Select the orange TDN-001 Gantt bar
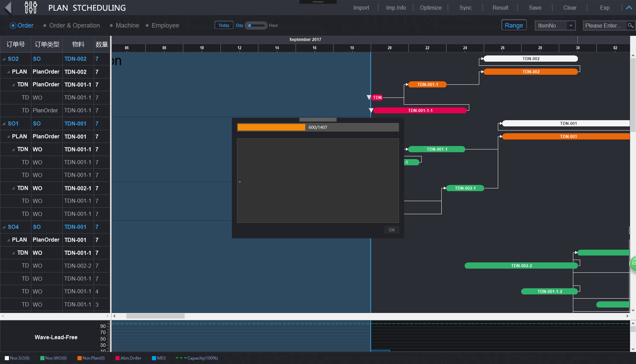 (x=566, y=137)
